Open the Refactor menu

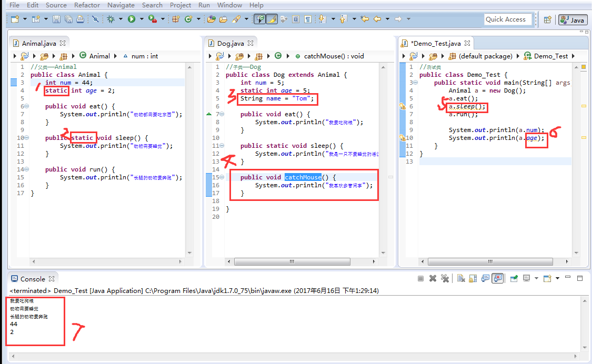click(87, 5)
